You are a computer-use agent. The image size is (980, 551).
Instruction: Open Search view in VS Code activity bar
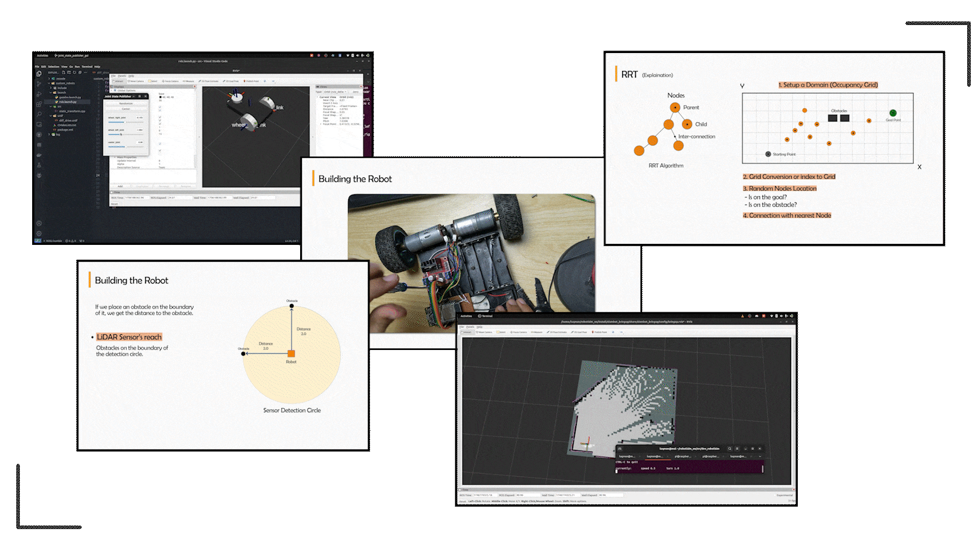click(x=39, y=114)
